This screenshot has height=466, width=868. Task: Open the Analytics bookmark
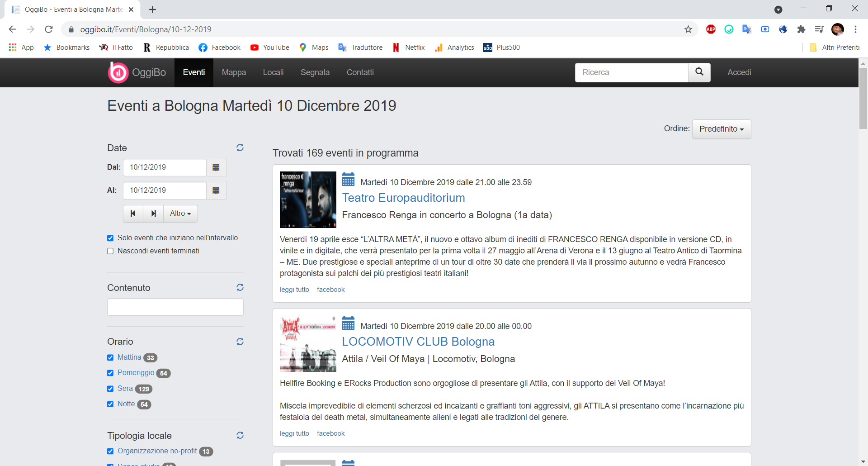(x=454, y=48)
